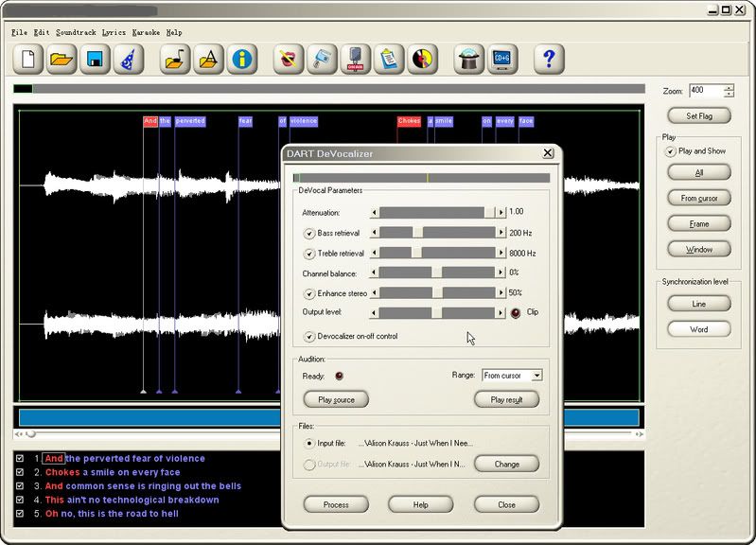Viewport: 756px width, 545px height.
Task: Click the Open folder toolbar icon
Action: 62,60
